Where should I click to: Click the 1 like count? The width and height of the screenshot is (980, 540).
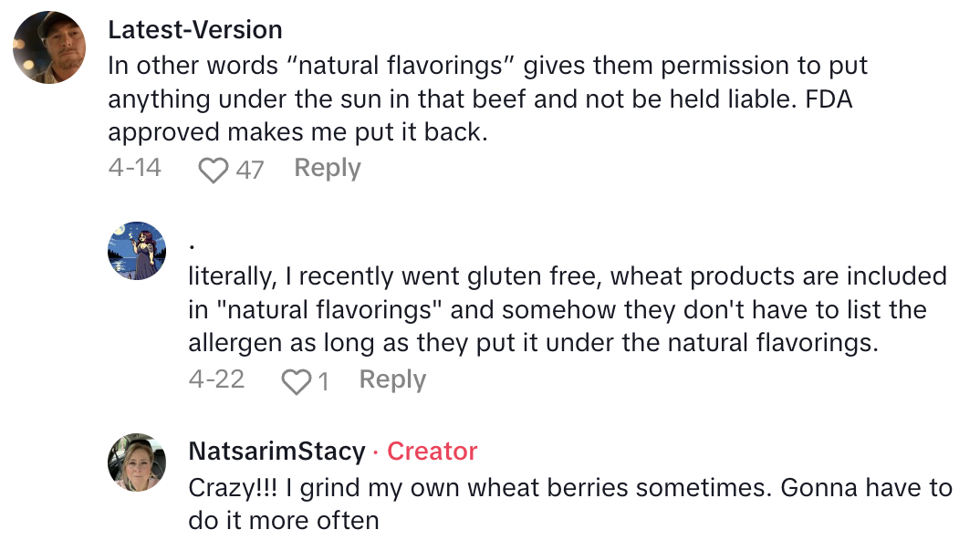(323, 381)
